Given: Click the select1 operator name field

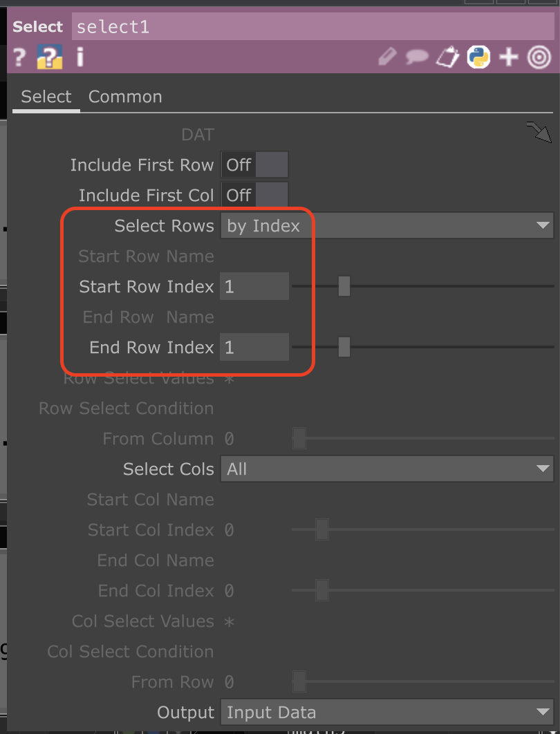Looking at the screenshot, I should point(312,27).
